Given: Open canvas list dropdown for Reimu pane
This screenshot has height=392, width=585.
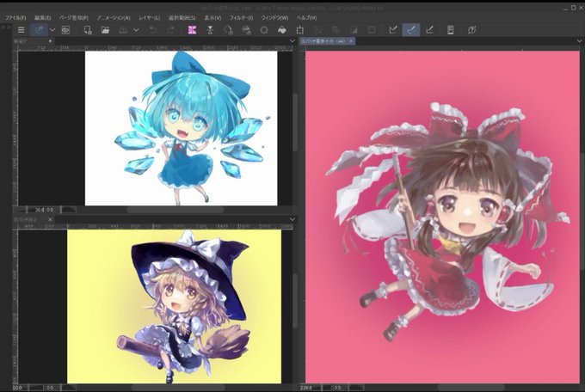Looking at the screenshot, I should 579,41.
